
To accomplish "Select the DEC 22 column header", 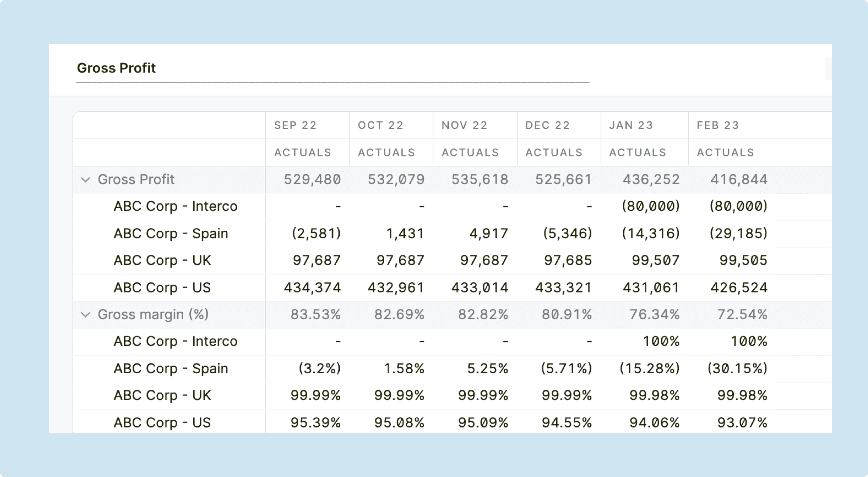I will point(546,125).
